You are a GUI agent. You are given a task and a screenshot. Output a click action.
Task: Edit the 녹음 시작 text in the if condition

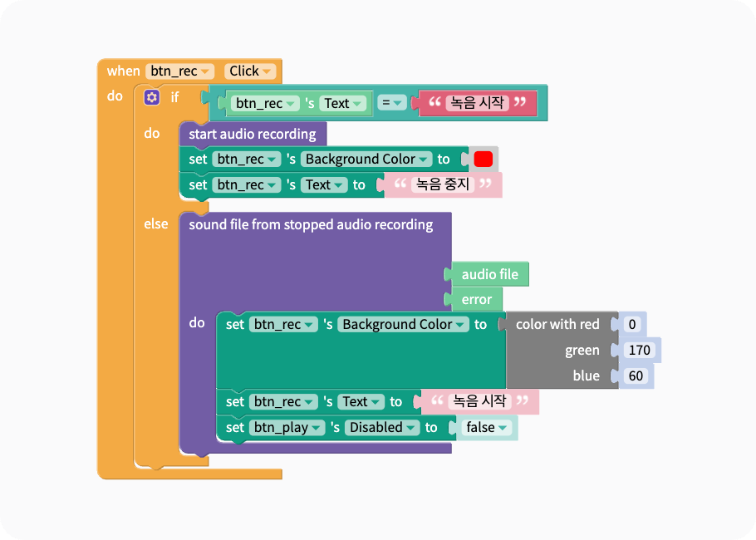(x=478, y=103)
